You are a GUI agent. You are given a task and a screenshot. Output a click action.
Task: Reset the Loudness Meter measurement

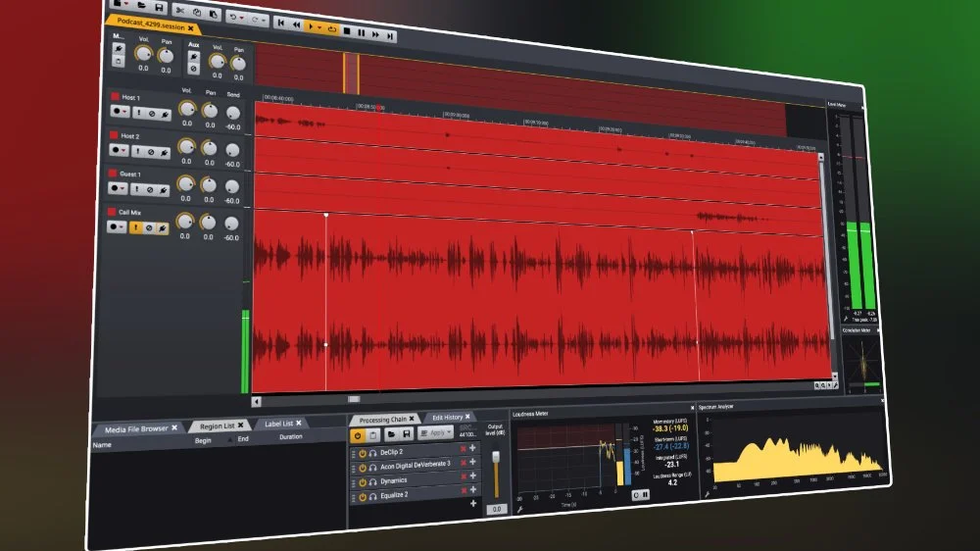coord(636,495)
